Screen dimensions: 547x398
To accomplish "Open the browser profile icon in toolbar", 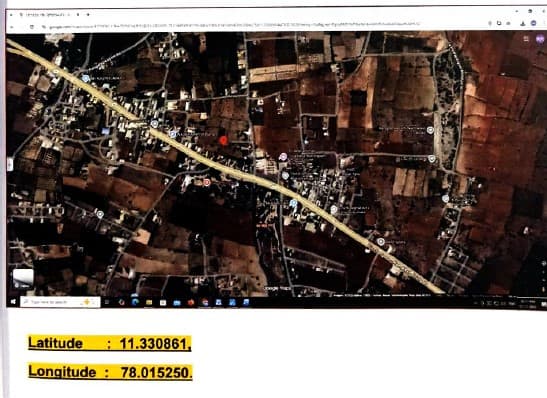I will tap(533, 23).
